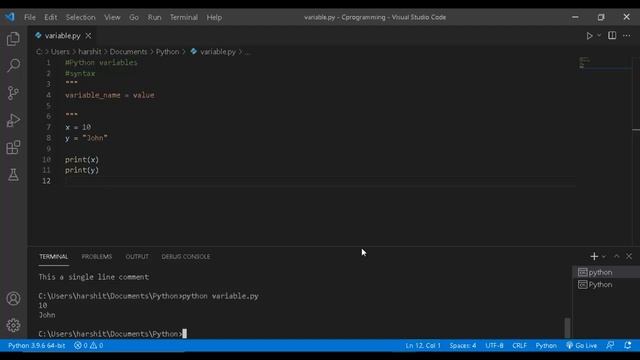Image resolution: width=640 pixels, height=360 pixels.
Task: Close the variable.py tab
Action: click(x=88, y=36)
